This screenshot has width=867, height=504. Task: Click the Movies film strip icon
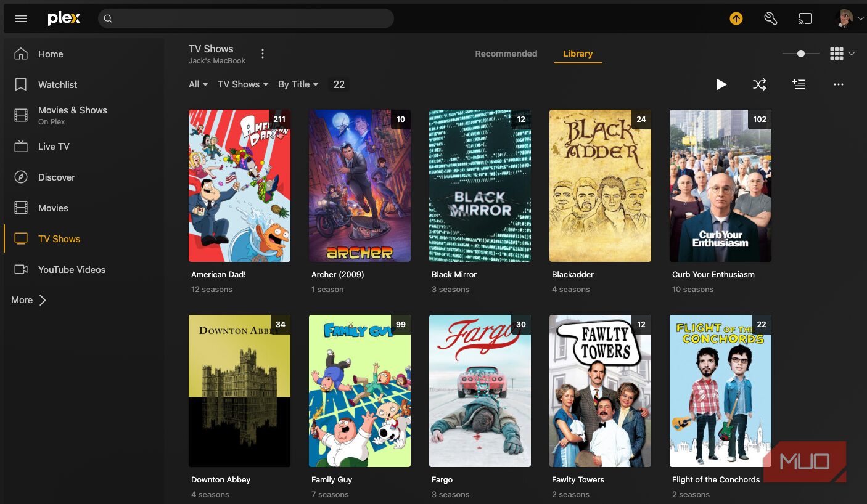pyautogui.click(x=21, y=208)
